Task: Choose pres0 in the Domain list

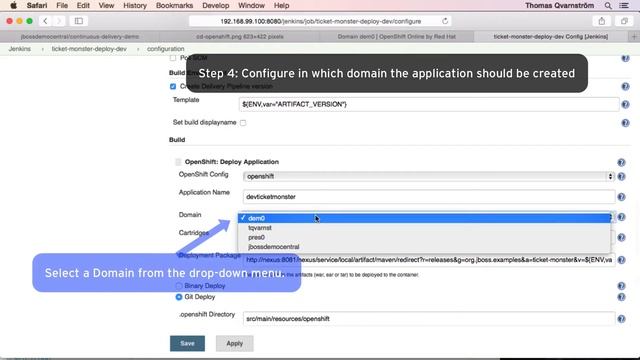Action: 424,237
